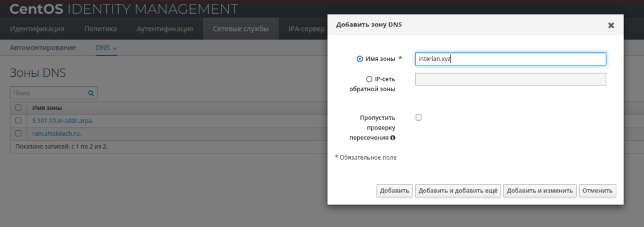Switch to Автомонтирование submenu
Viewport: 644px width, 227px height.
click(x=43, y=48)
